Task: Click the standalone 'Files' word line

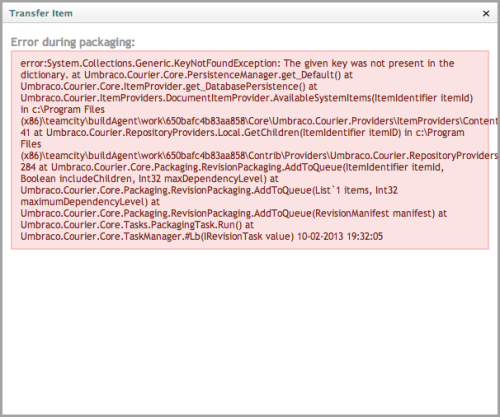Action: [31, 144]
